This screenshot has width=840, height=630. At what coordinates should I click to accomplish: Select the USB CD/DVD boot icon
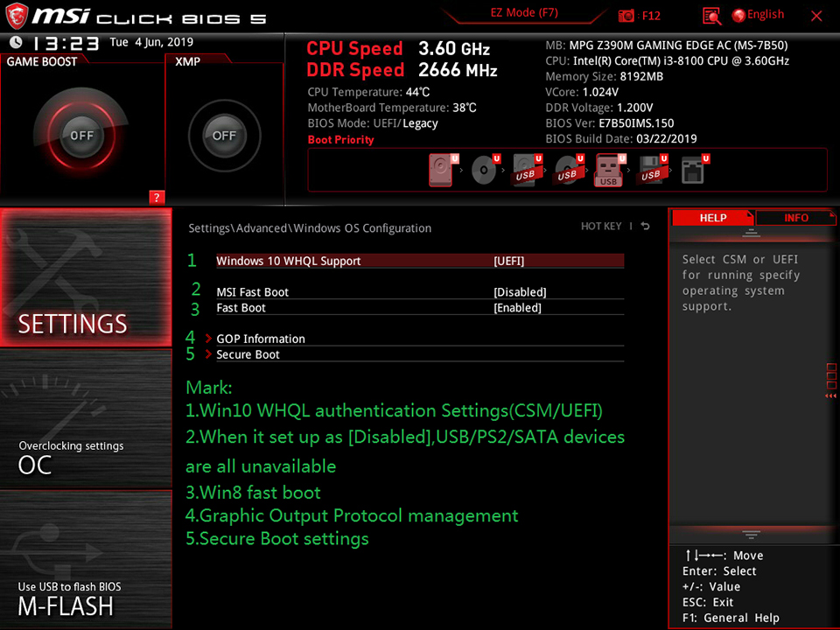[568, 170]
